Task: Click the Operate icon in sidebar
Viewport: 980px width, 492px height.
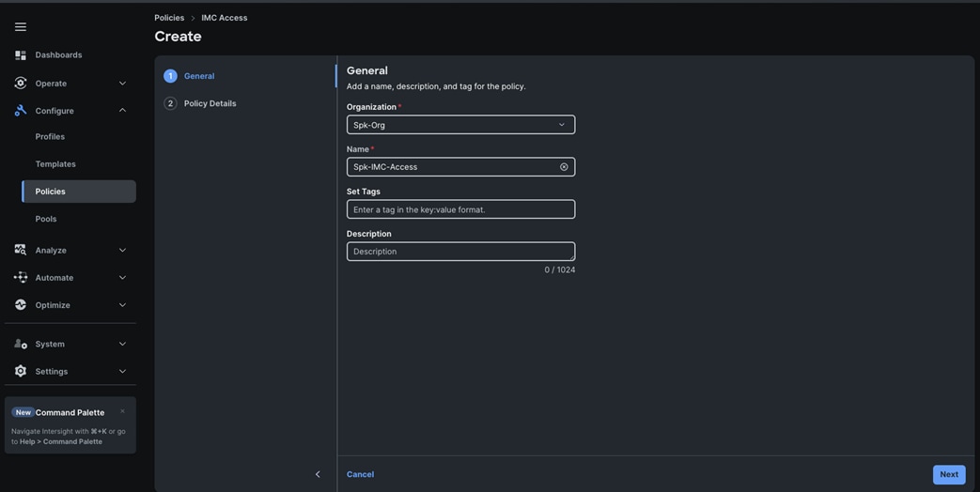Action: pos(21,83)
